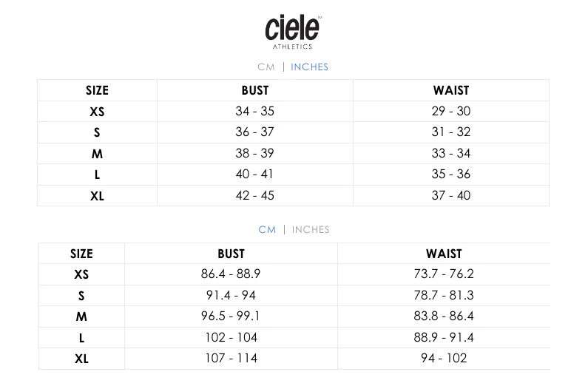The image size is (588, 386).
Task: Click bust value 86.4 - 88.9
Action: point(231,274)
